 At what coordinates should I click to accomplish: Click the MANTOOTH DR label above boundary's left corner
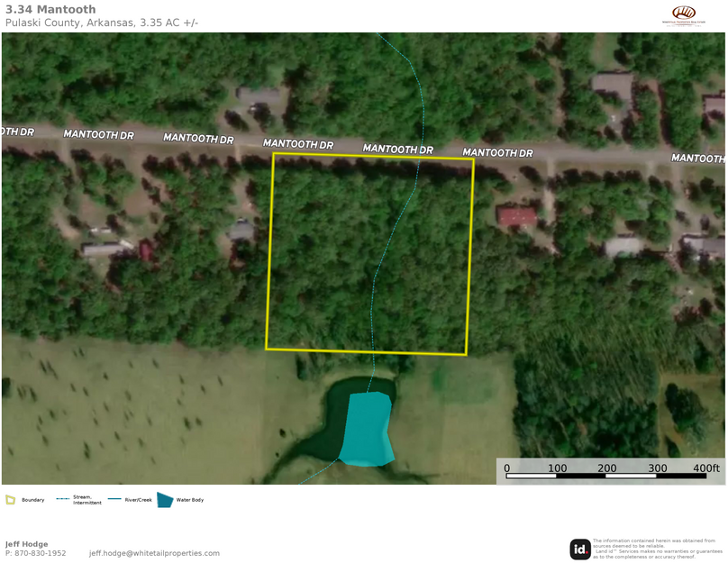tap(298, 144)
